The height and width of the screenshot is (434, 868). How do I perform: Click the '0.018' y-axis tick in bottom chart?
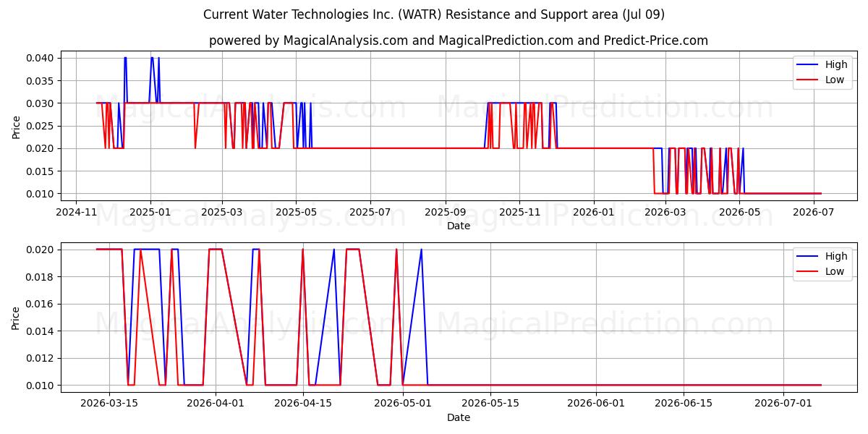coord(41,277)
